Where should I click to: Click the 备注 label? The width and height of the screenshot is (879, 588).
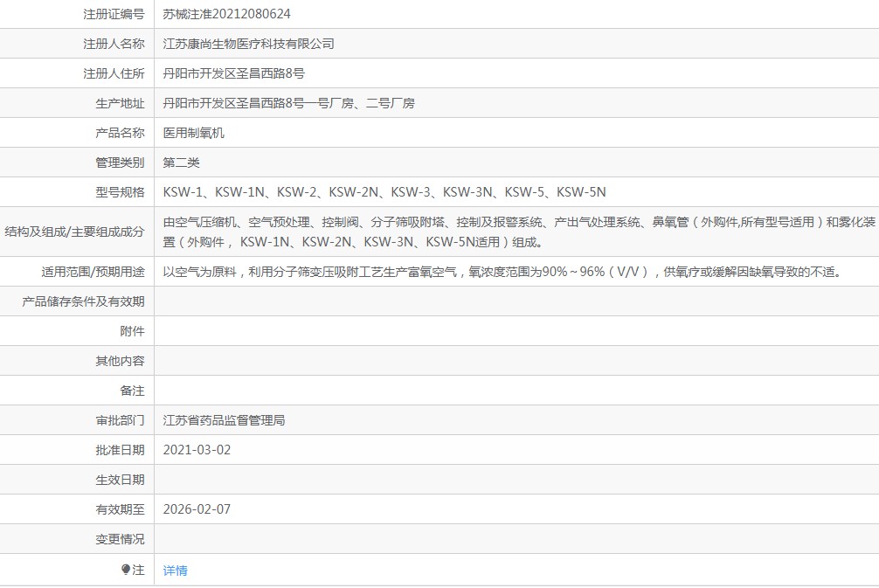(x=132, y=391)
